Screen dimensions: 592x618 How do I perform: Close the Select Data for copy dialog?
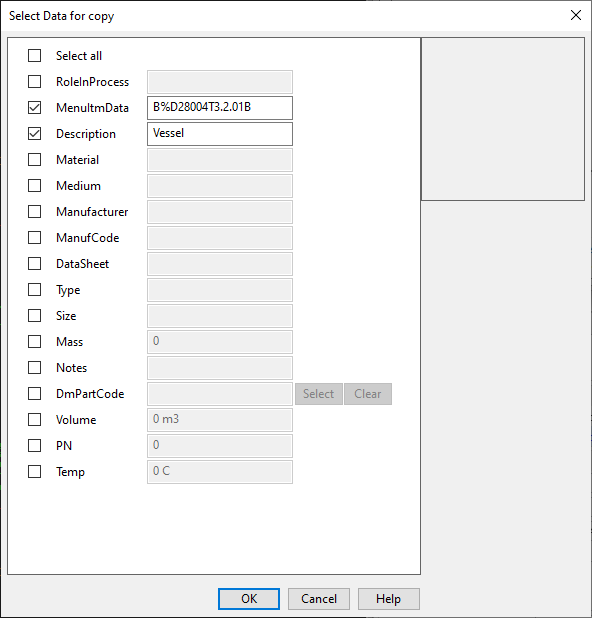[x=576, y=15]
